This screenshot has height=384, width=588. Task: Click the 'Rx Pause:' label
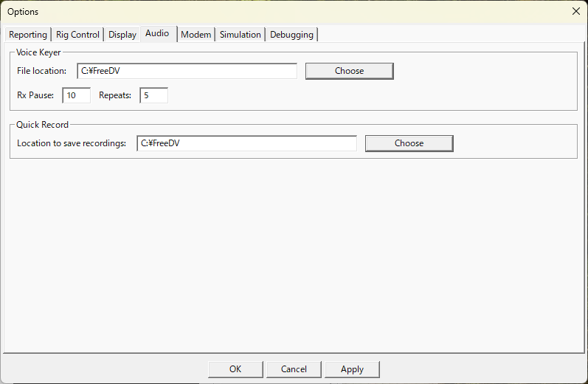pyautogui.click(x=35, y=95)
